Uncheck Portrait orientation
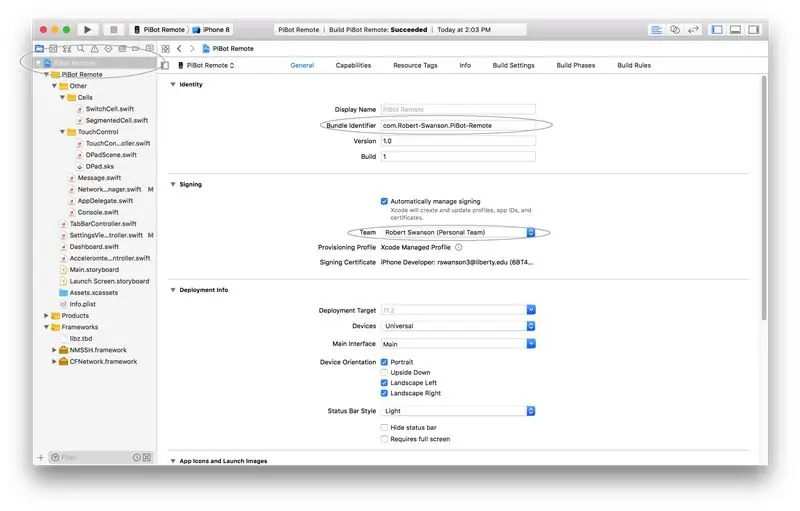Screen dimensions: 800x511 coord(384,362)
